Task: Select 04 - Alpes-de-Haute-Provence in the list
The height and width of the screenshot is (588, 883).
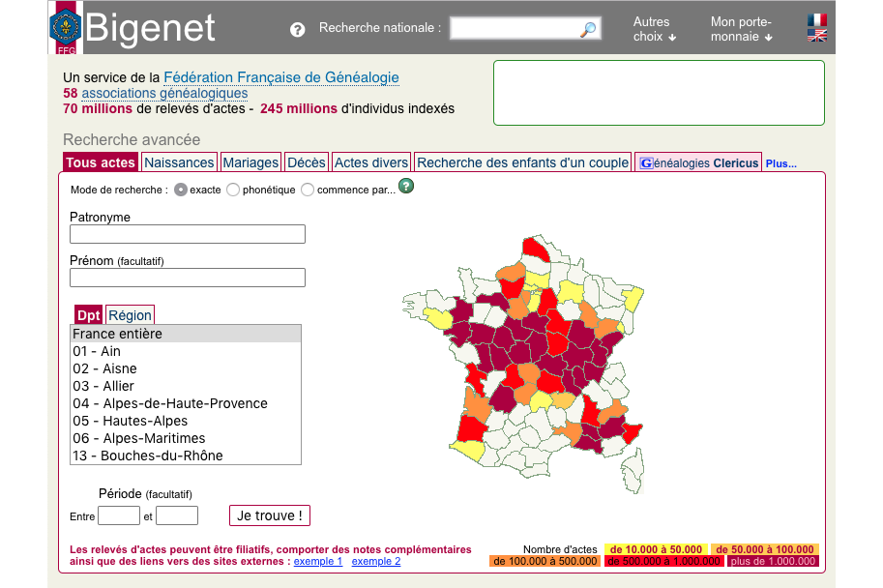Action: 186,404
